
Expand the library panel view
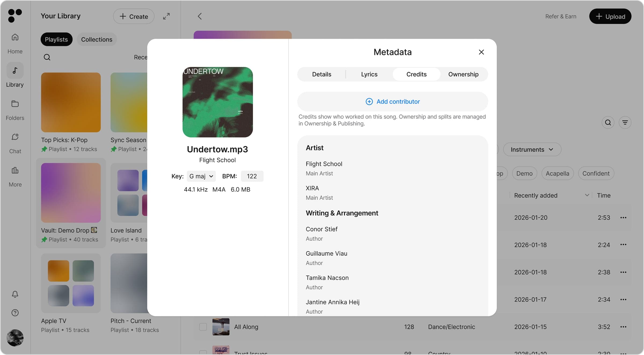coord(166,16)
